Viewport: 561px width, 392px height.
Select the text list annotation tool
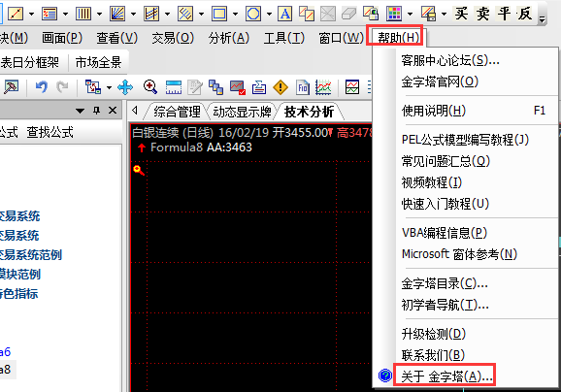(x=49, y=14)
